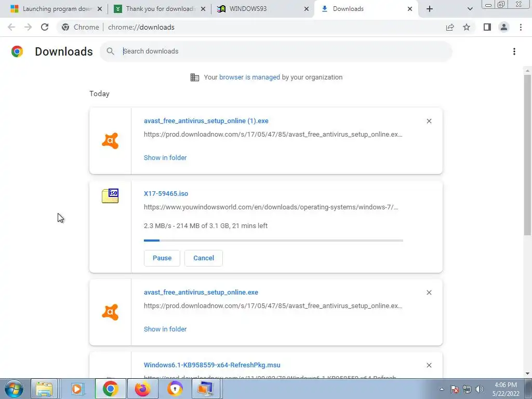Click the Avast icon for avast_free_antivirus_setup_online.exe
Viewport: 532px width, 399px height.
tap(110, 312)
